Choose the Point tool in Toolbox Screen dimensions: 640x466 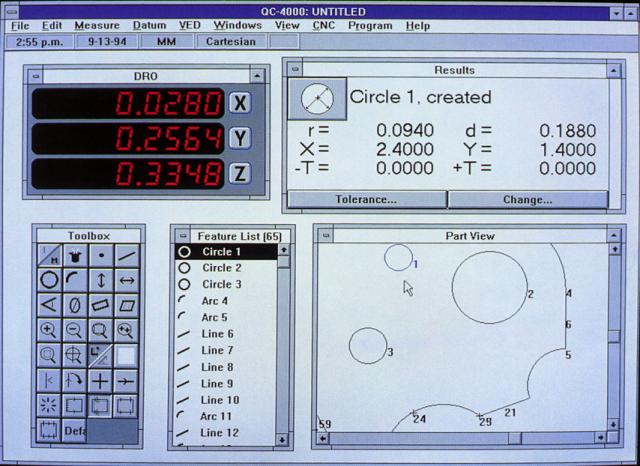click(100, 256)
